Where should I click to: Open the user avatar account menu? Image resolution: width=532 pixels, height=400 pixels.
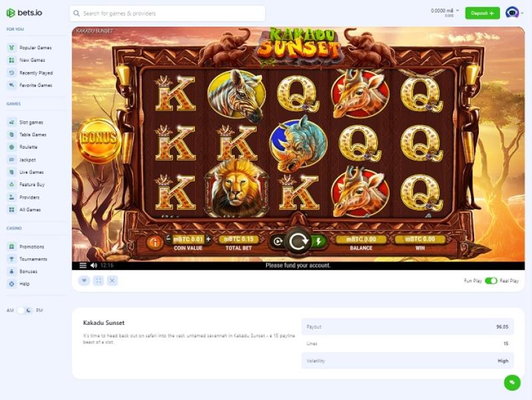point(512,13)
